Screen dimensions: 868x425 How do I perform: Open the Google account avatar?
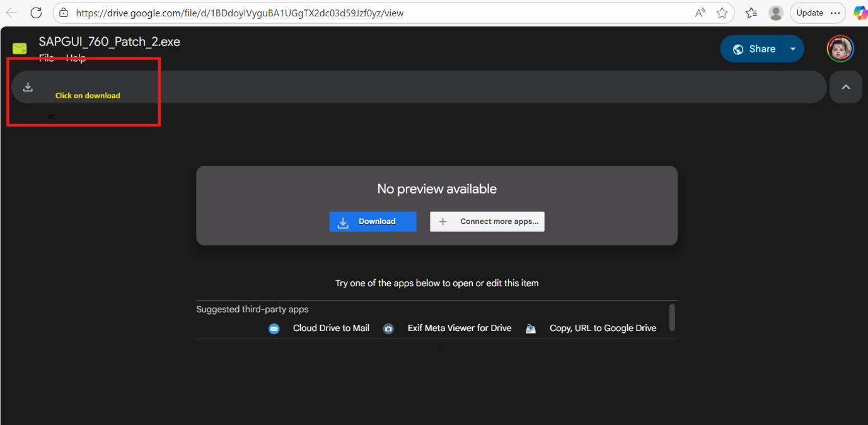840,49
